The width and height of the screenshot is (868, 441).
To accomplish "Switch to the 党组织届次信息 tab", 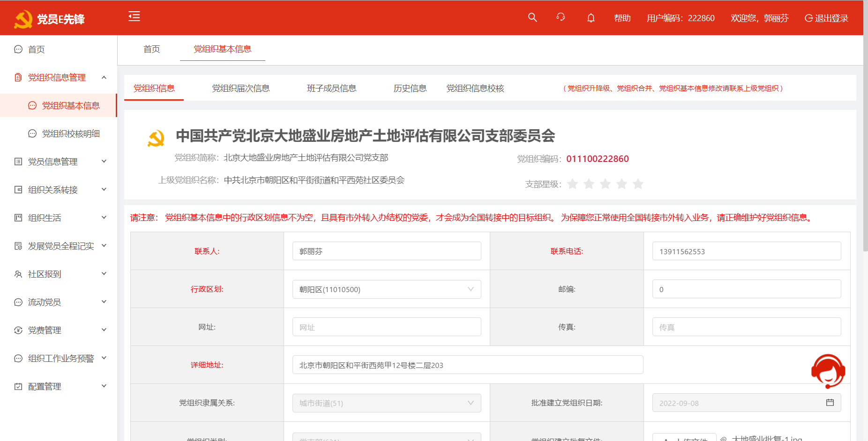I will pyautogui.click(x=240, y=88).
